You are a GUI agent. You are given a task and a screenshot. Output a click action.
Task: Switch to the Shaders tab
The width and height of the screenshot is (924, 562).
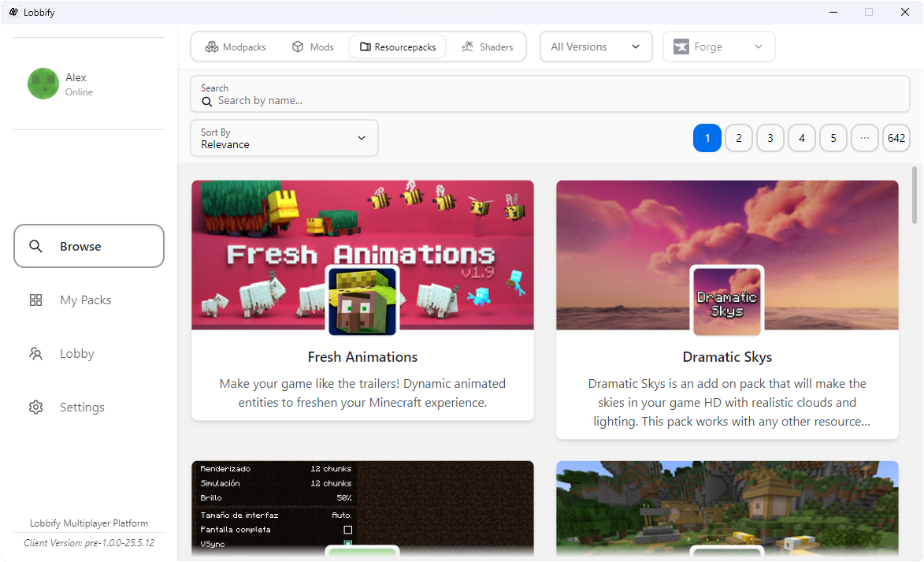tap(488, 47)
